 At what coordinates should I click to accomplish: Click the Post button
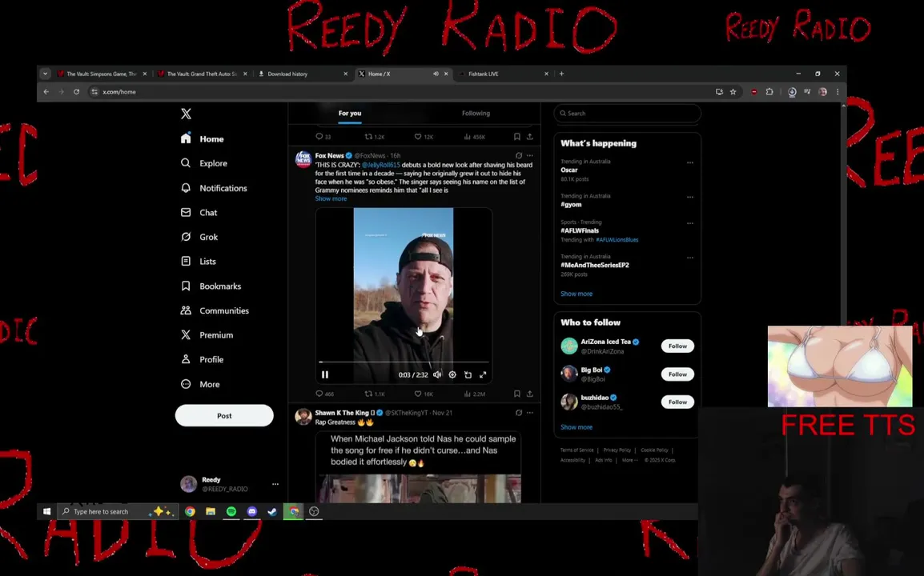point(224,415)
